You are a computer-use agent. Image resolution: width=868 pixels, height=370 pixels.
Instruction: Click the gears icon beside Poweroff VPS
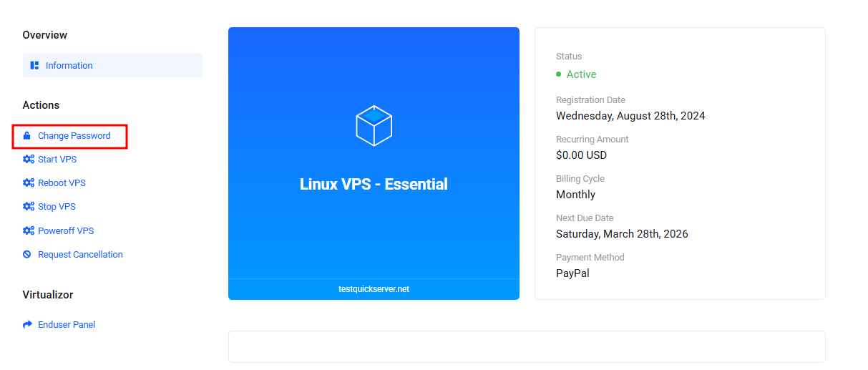pos(28,231)
